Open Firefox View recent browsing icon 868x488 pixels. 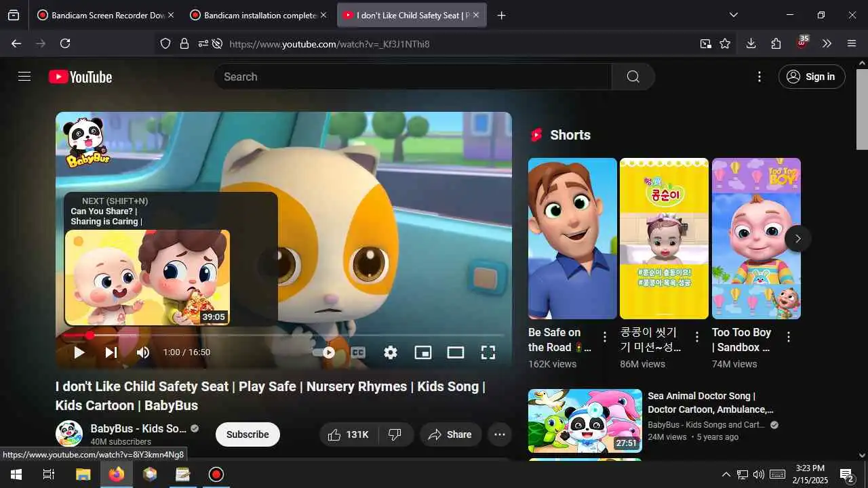[x=14, y=15]
